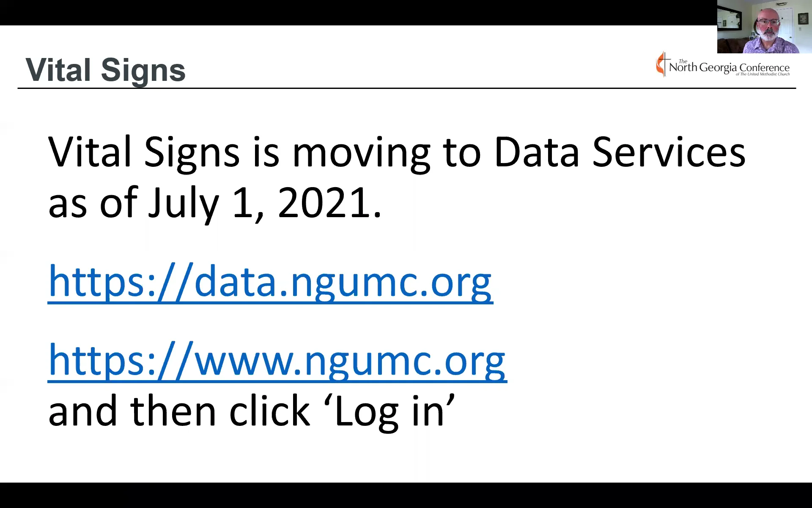
Task: Click the quoted 'Log in' text
Action: tap(389, 411)
